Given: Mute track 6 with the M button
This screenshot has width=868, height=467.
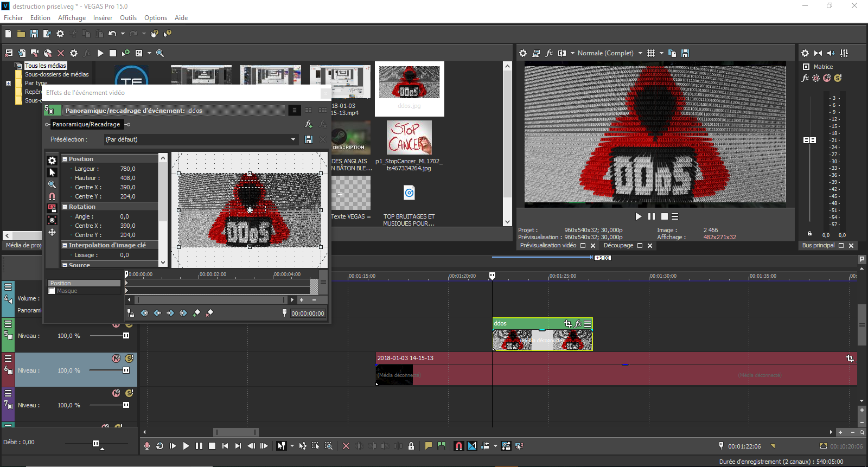Looking at the screenshot, I should (x=116, y=359).
